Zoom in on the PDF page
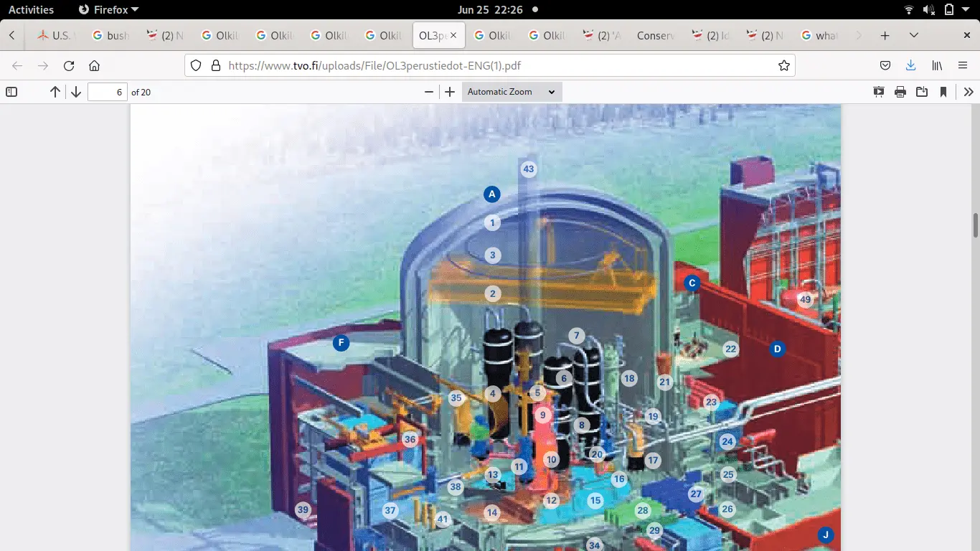This screenshot has width=980, height=551. point(450,92)
